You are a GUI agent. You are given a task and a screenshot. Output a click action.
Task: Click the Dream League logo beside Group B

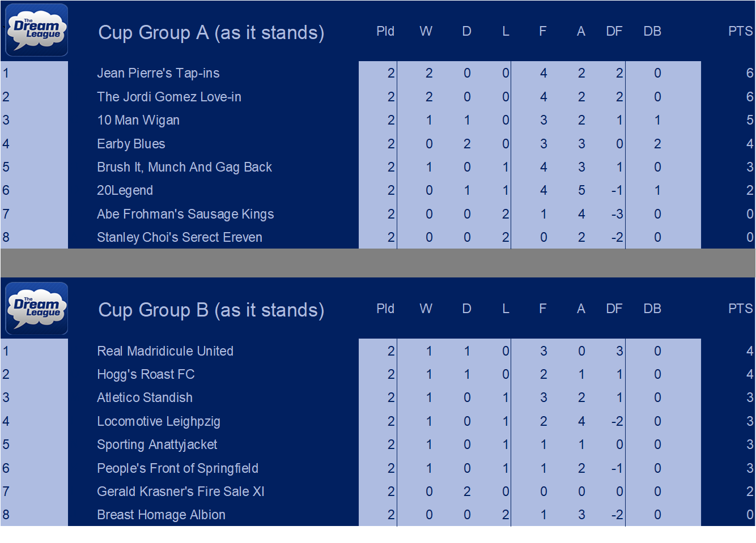click(x=37, y=309)
